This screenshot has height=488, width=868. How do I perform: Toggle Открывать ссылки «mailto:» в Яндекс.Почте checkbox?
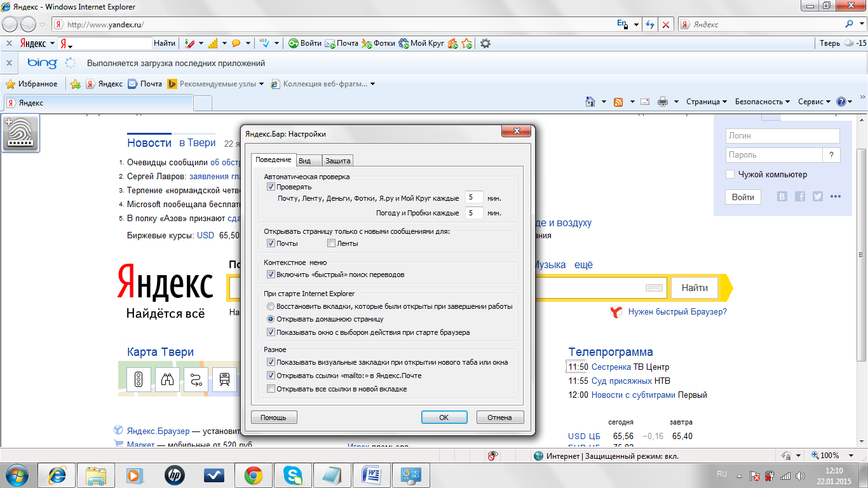pos(271,376)
